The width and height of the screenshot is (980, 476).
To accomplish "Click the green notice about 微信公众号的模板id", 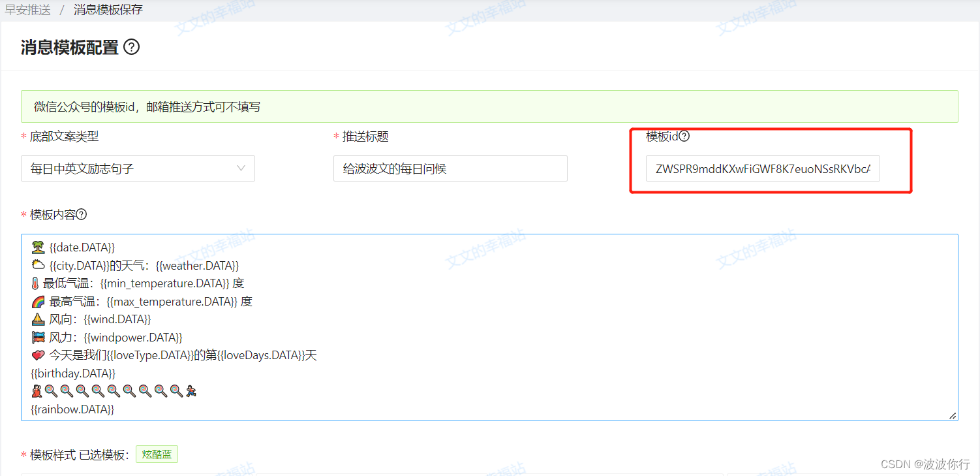I will [489, 106].
